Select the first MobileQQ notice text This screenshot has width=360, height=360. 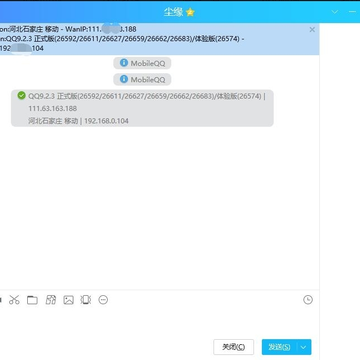coord(148,63)
